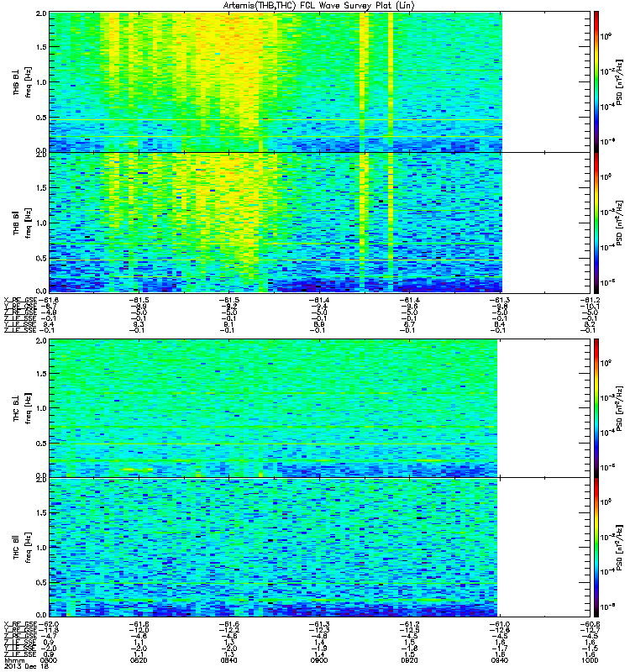This screenshot has width=630, height=672.
Task: Click the 'THB B⊥ freq [Hz]' axis label
Action: pos(22,81)
